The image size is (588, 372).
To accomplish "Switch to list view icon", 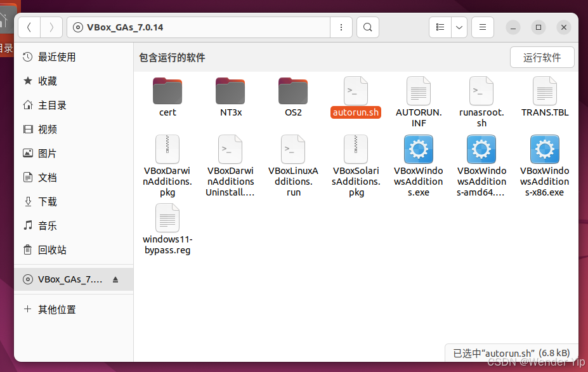I will 440,27.
